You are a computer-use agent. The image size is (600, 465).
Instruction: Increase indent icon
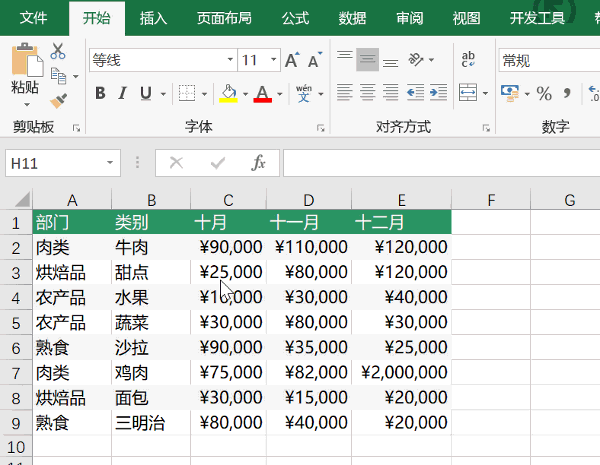click(439, 93)
